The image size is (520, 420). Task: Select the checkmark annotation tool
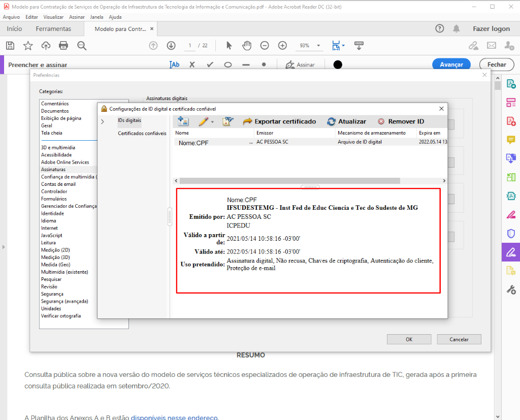pyautogui.click(x=210, y=65)
